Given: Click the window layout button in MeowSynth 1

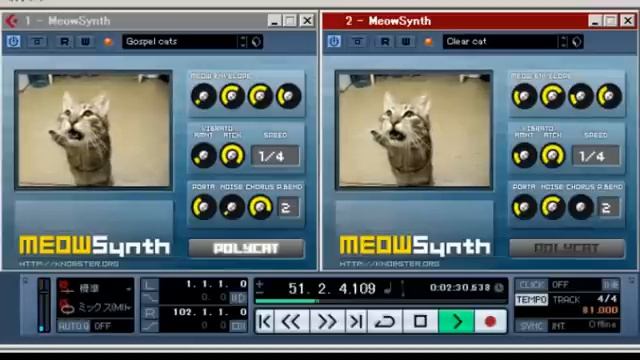Looking at the screenshot, I should point(38,41).
